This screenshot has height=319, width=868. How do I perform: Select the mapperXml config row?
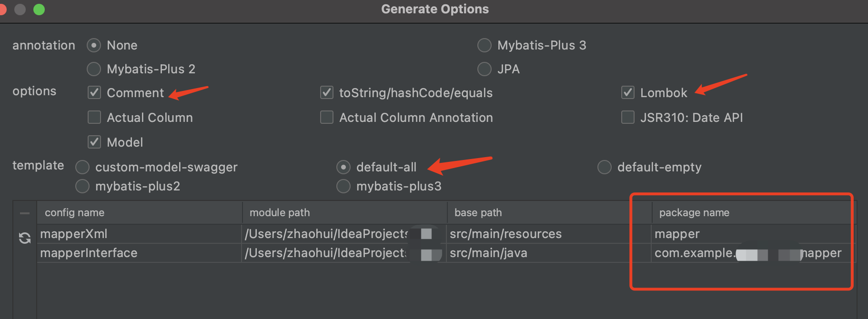[x=74, y=234]
